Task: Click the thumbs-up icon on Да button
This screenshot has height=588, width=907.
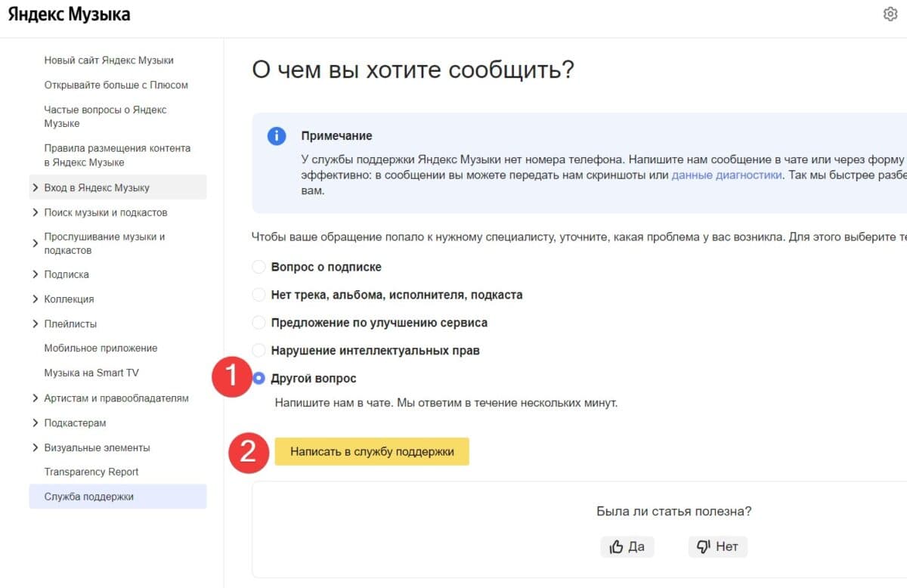Action: click(616, 546)
